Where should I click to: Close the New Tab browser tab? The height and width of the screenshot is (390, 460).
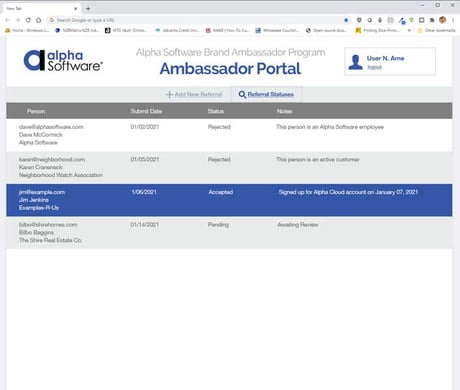pos(76,8)
